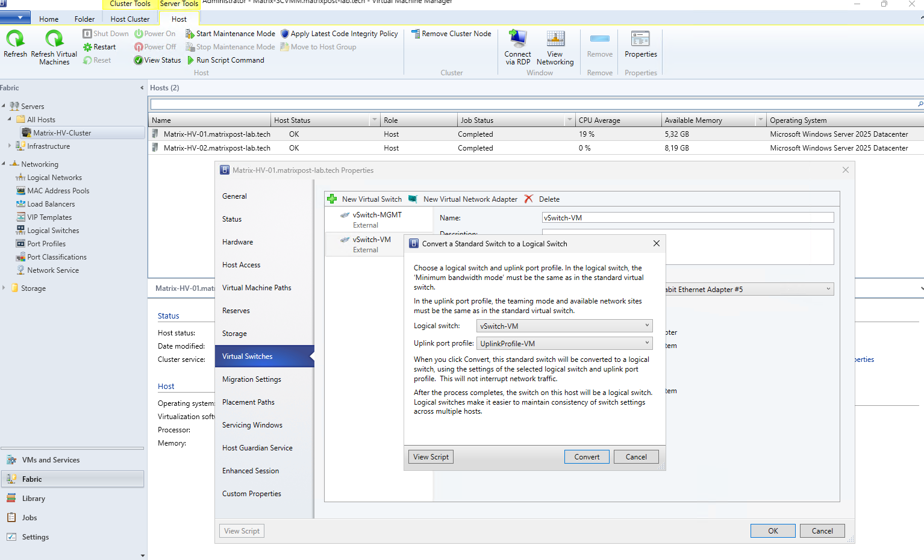Open the Virtual Machine Paths page
Viewport: 924px width, 560px height.
click(x=257, y=288)
